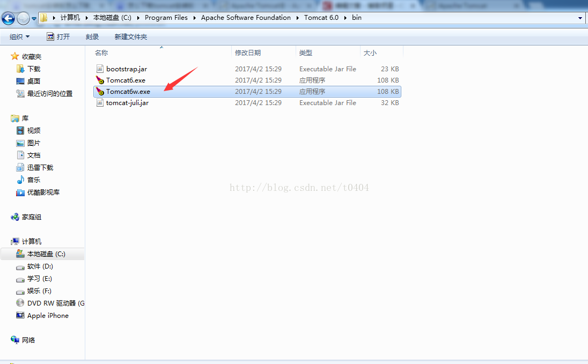Select Tomcat6w.exe file

(247, 92)
